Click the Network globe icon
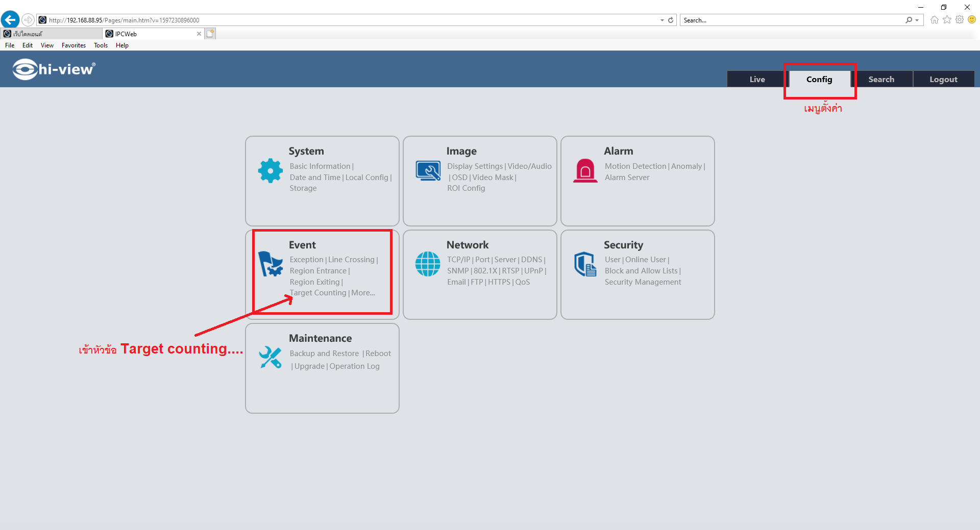The image size is (980, 530). tap(428, 264)
